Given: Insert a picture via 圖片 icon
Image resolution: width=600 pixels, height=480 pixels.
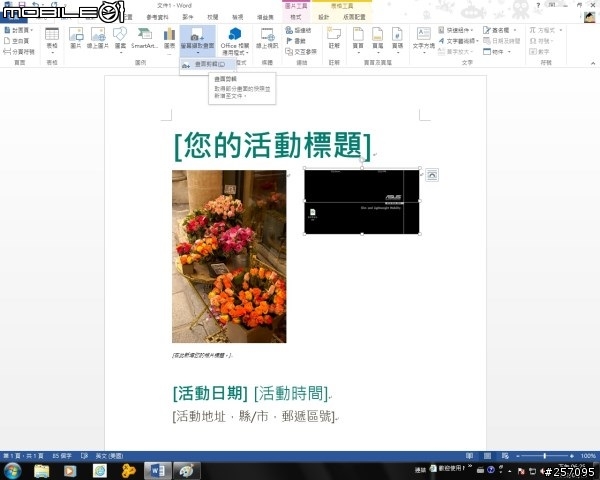Looking at the screenshot, I should (75, 38).
